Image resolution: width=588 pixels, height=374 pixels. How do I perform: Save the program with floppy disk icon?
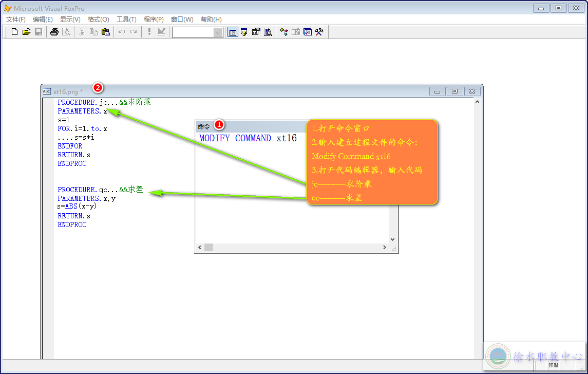(38, 32)
